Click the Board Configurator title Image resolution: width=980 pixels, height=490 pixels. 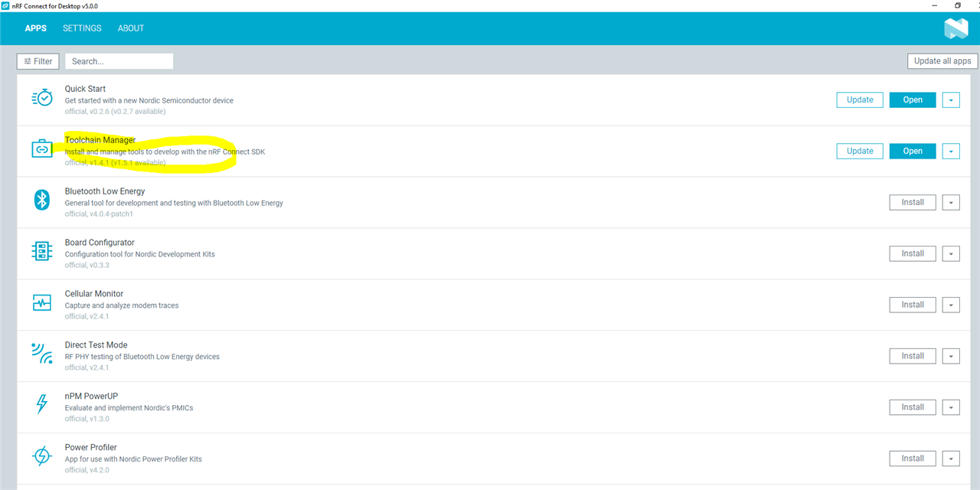[100, 243]
